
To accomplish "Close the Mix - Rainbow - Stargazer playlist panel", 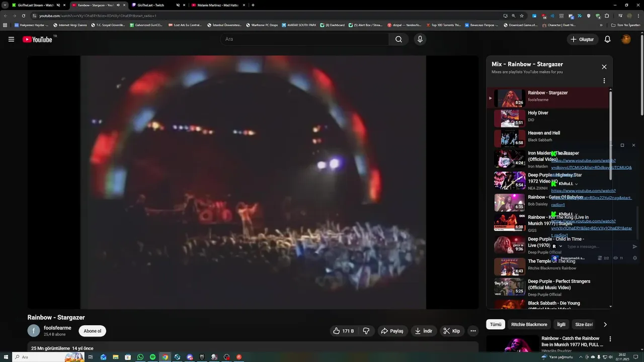I will pos(604,67).
